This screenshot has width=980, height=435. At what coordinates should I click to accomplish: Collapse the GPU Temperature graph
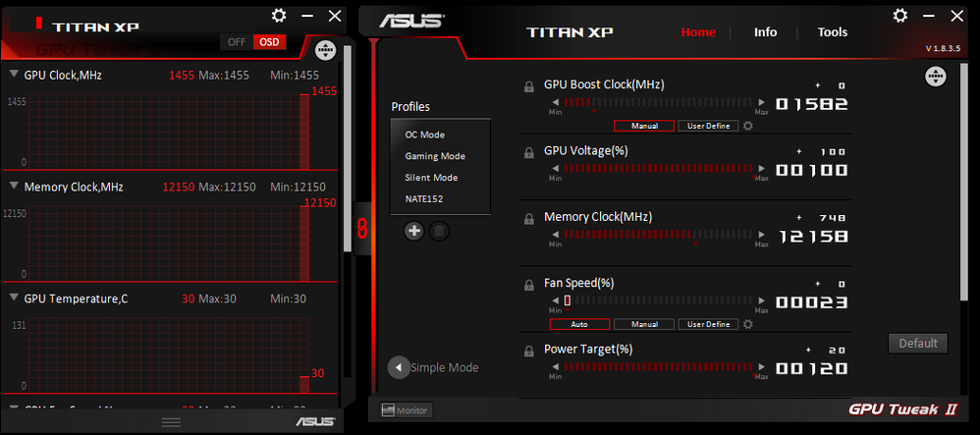[14, 299]
